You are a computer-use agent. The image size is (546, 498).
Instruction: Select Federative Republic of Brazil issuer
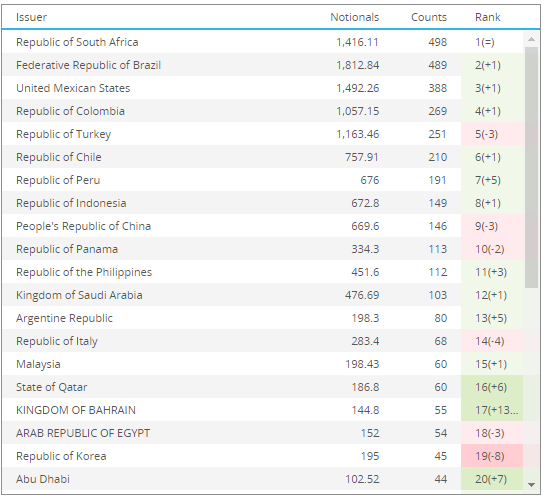(x=88, y=65)
